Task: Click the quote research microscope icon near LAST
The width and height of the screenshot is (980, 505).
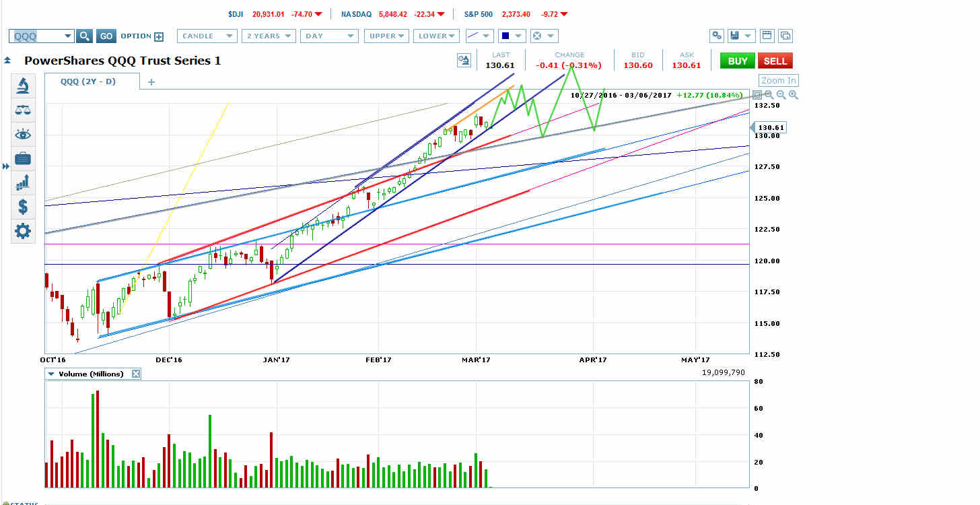Action: point(464,60)
